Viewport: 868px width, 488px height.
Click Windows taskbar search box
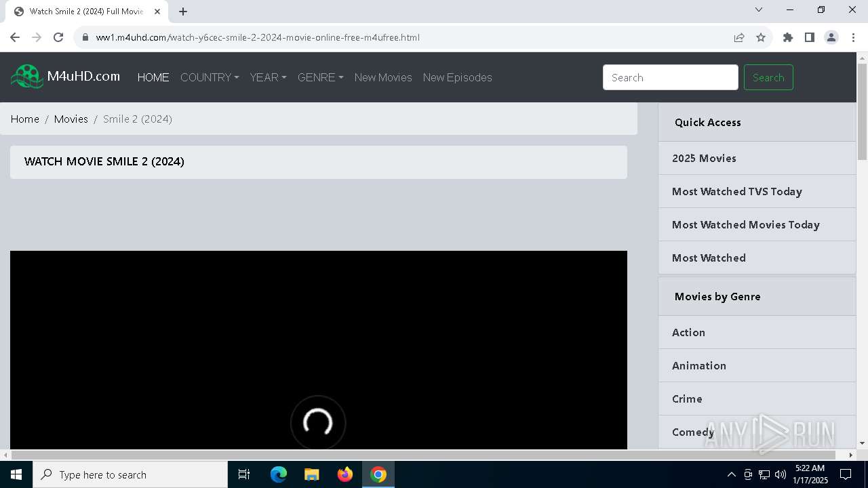(x=130, y=474)
